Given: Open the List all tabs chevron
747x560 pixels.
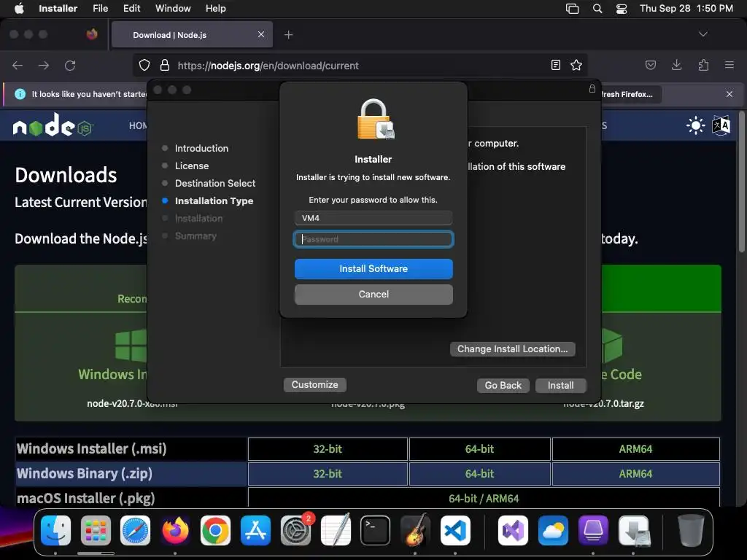Looking at the screenshot, I should [703, 34].
